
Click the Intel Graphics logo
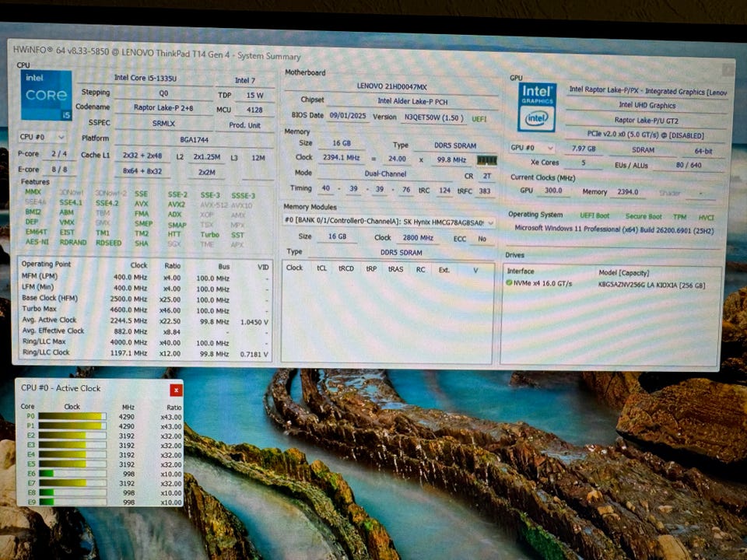537,107
